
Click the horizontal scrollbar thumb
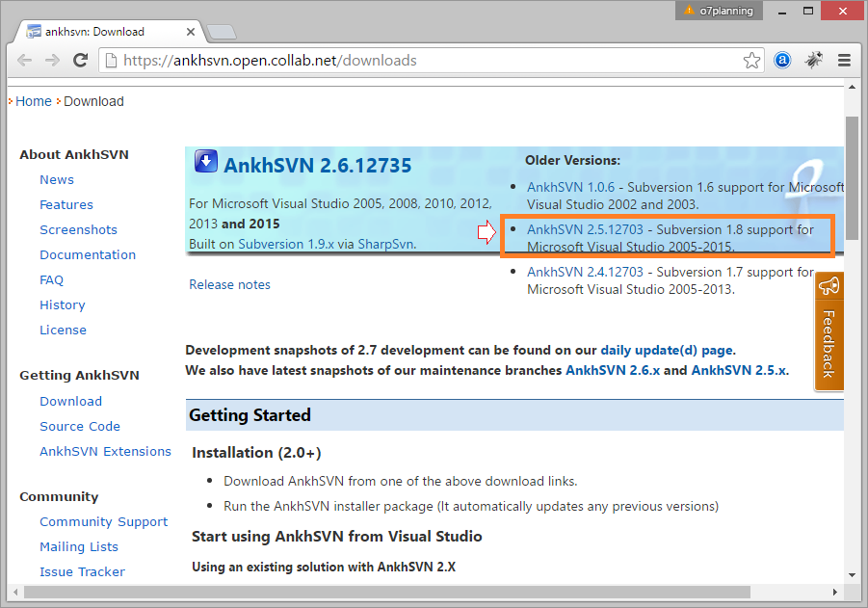click(387, 592)
